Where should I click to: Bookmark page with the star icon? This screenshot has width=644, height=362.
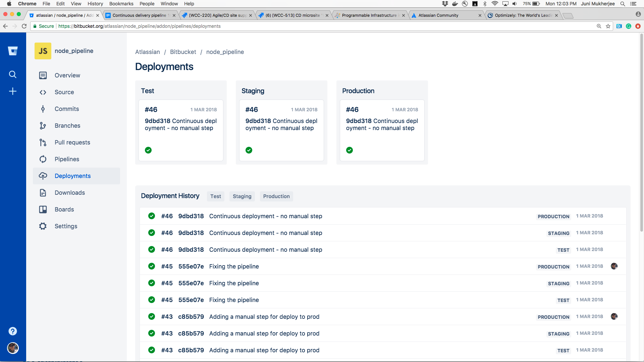(608, 26)
